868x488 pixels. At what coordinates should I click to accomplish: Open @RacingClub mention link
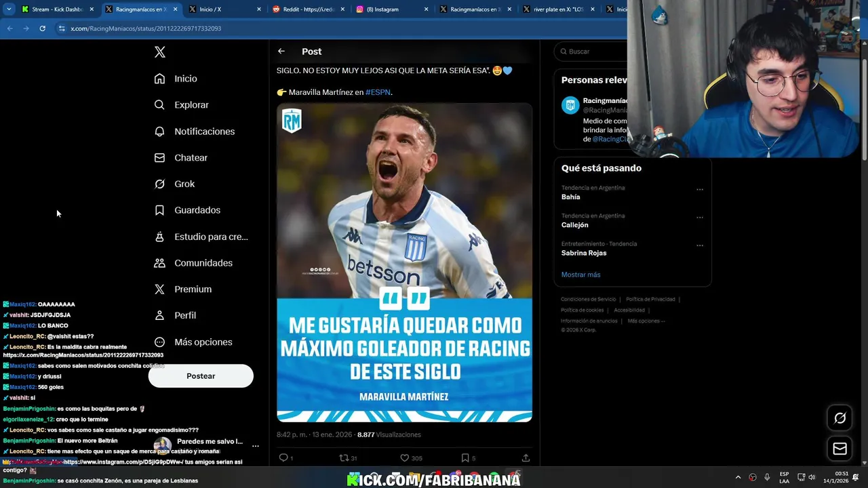[610, 139]
